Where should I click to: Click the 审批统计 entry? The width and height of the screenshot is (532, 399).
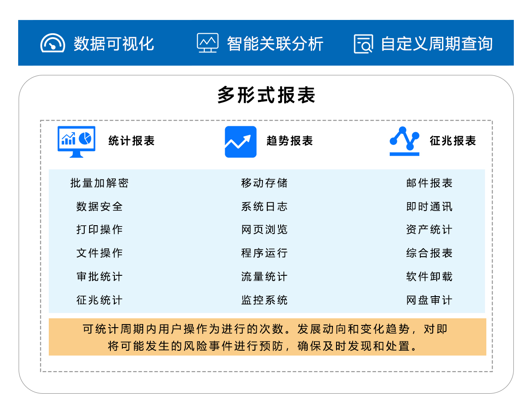click(99, 277)
